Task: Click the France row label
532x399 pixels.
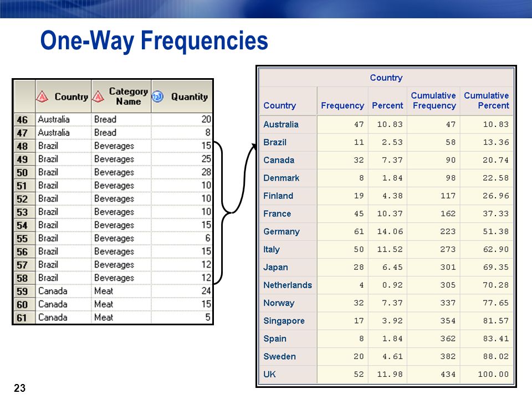Action: (x=277, y=214)
